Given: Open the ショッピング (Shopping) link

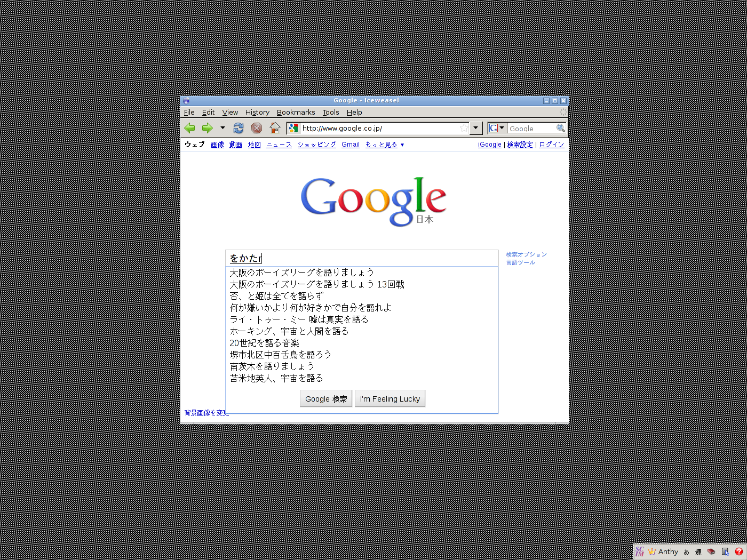Looking at the screenshot, I should (x=317, y=145).
